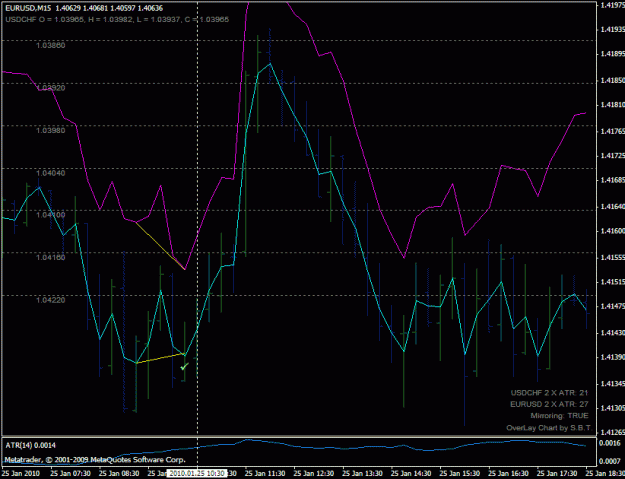Click the 1.41850 price on the right scale
The width and height of the screenshot is (625, 479).
[612, 80]
